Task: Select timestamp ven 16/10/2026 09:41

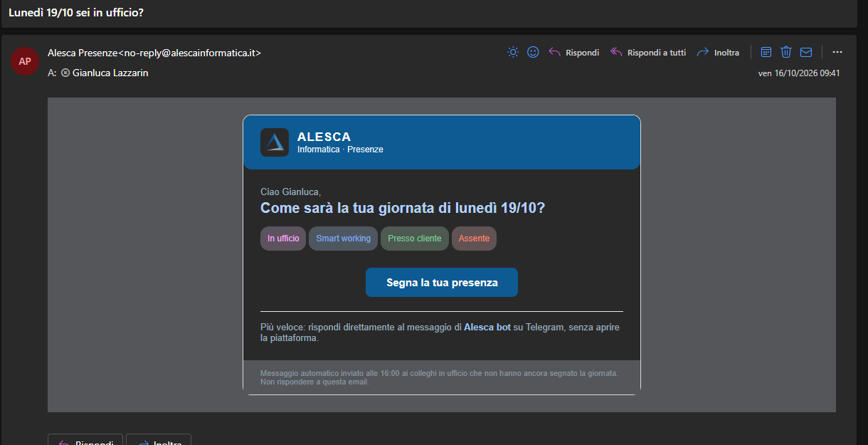Action: tap(799, 73)
